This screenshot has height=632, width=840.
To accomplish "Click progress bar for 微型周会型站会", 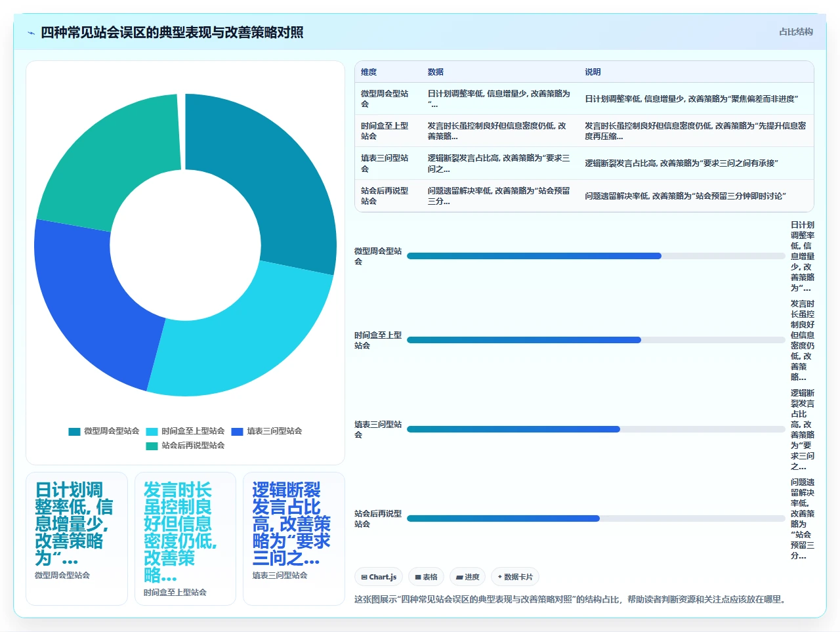I will click(x=596, y=256).
